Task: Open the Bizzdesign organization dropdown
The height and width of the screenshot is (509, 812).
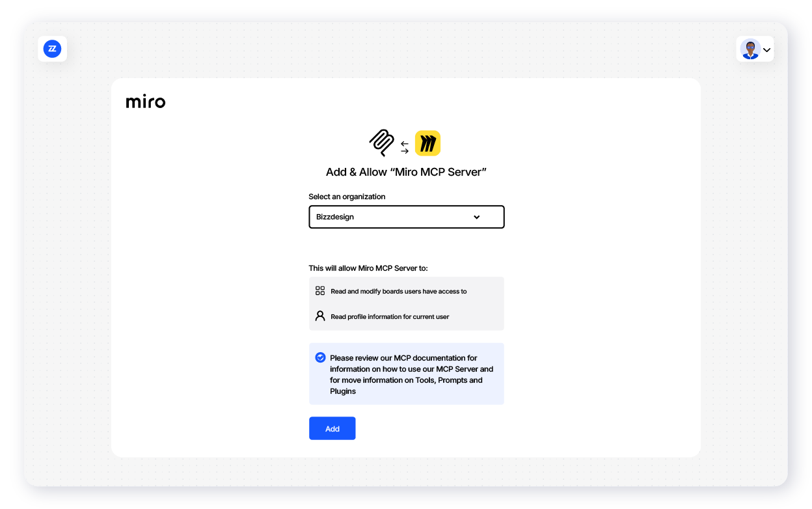Action: [407, 217]
